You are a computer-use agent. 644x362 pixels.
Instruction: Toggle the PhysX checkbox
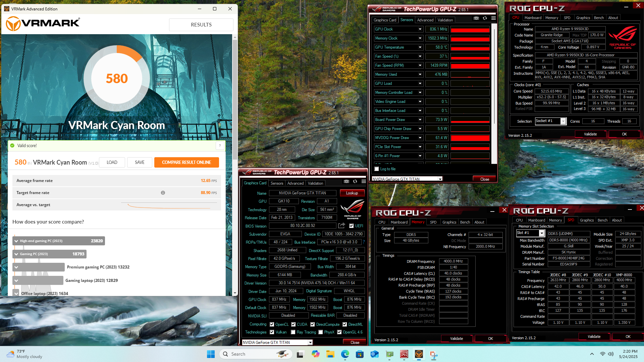[320, 332]
